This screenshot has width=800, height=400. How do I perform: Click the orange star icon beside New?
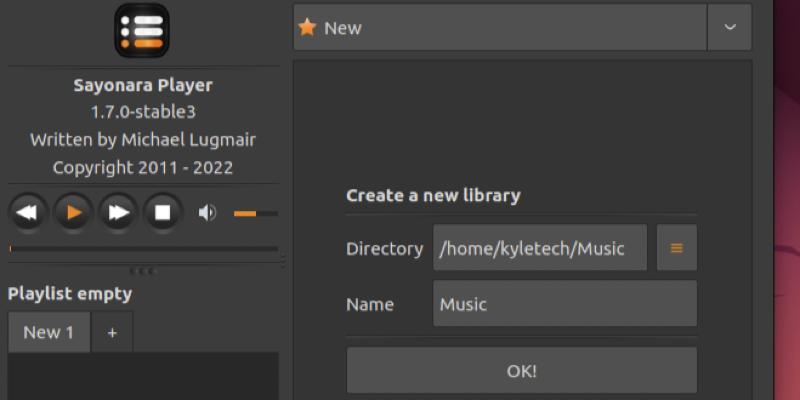click(x=307, y=28)
